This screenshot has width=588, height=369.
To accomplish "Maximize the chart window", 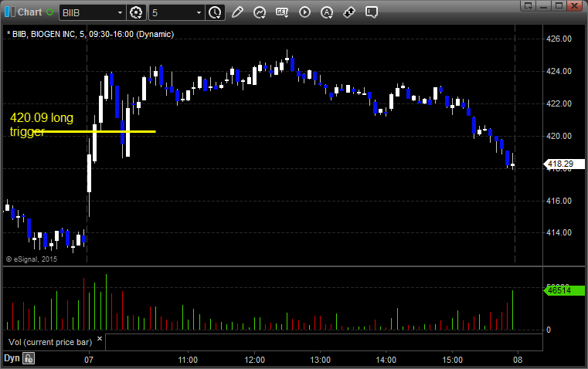I will click(559, 5).
